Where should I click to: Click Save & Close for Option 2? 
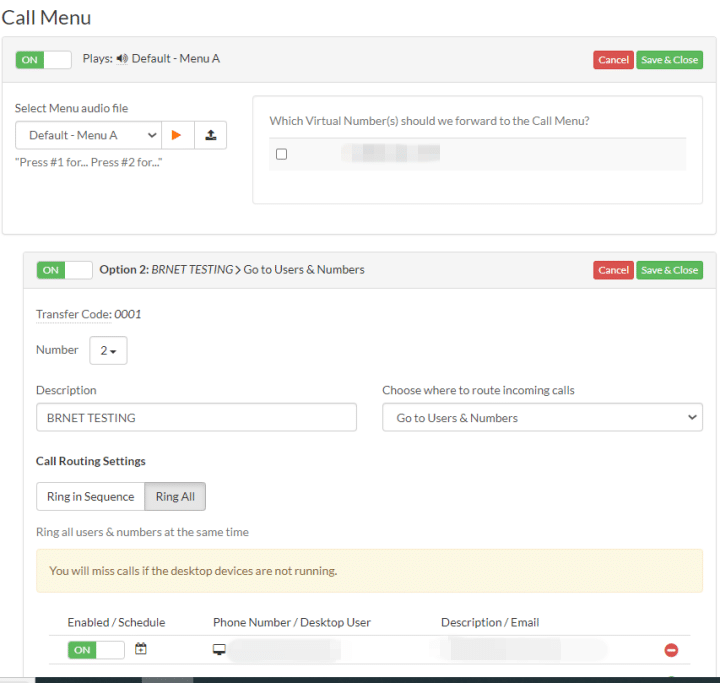click(669, 270)
